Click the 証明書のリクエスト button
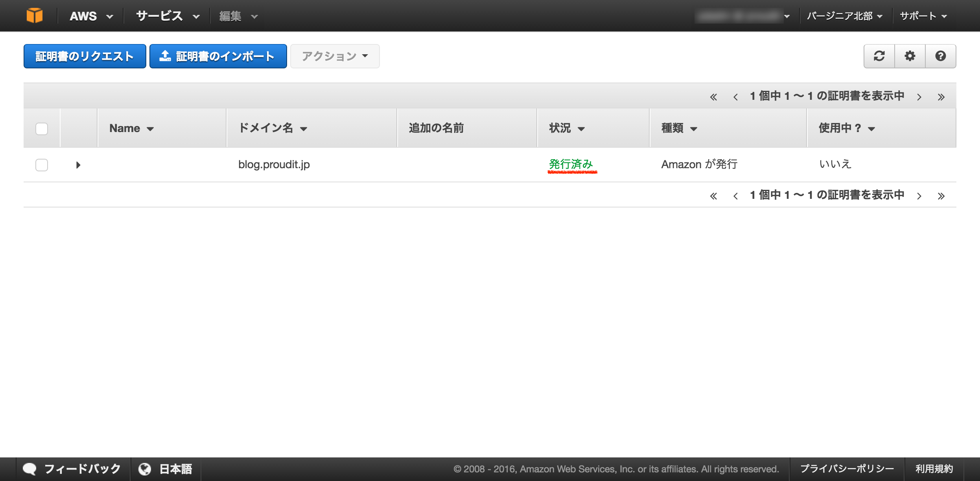The height and width of the screenshot is (481, 980). (85, 56)
